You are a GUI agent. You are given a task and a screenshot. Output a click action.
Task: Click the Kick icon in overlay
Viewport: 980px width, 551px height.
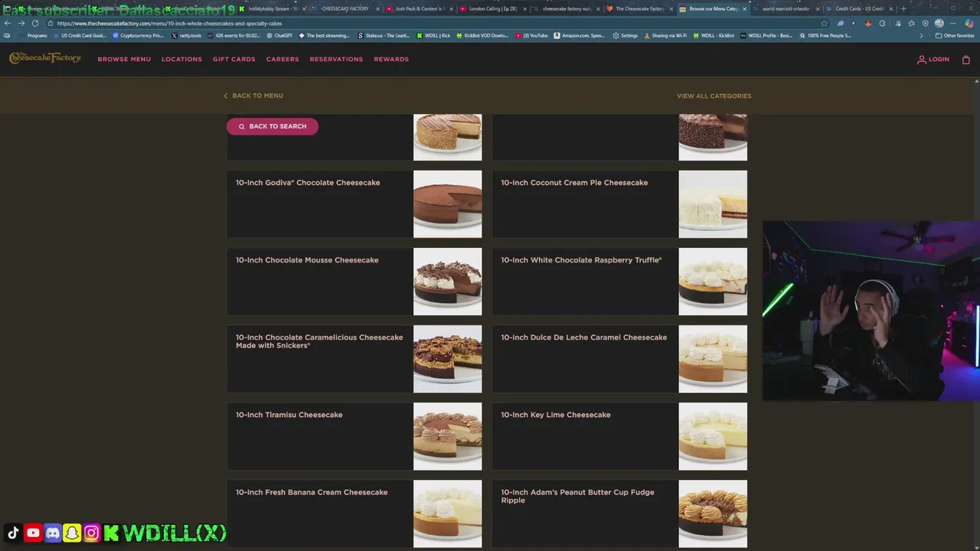[112, 533]
